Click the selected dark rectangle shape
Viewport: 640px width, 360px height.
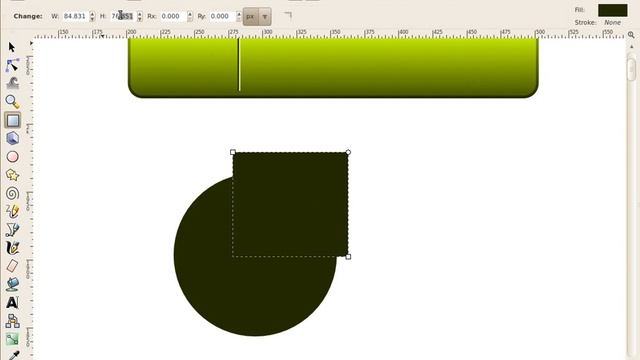click(290, 204)
